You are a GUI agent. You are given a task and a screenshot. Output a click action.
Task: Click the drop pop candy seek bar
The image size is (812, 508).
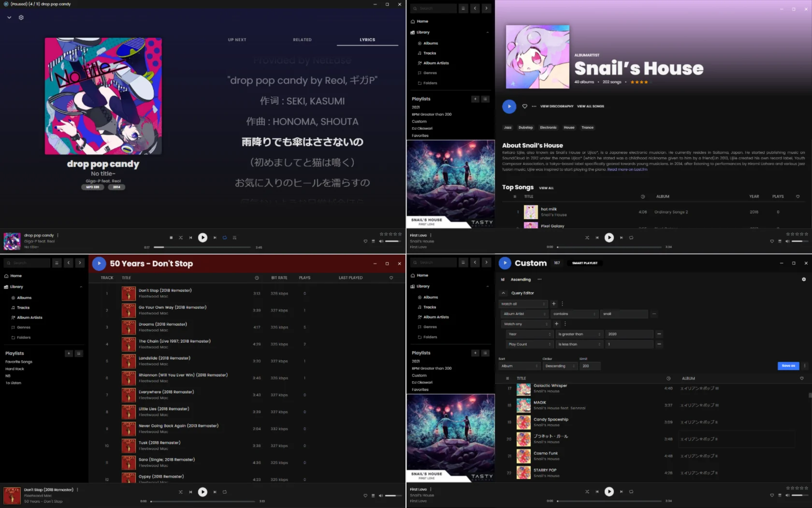[203, 247]
